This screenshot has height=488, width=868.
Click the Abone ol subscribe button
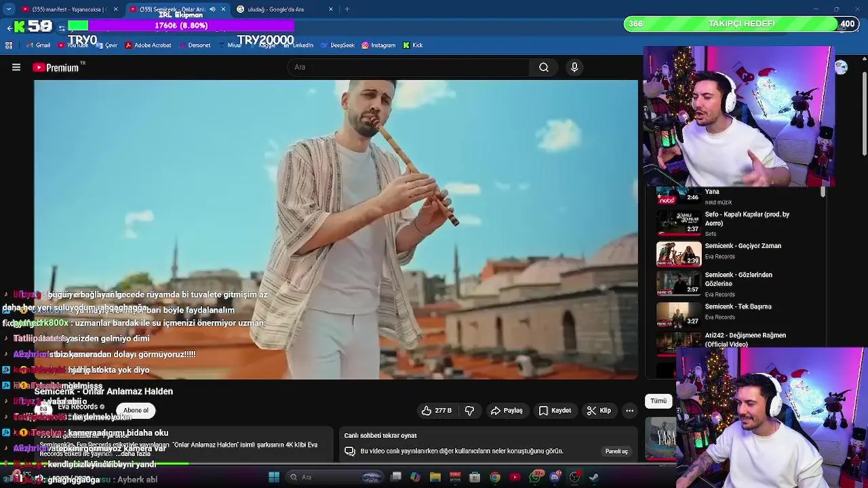pyautogui.click(x=136, y=410)
